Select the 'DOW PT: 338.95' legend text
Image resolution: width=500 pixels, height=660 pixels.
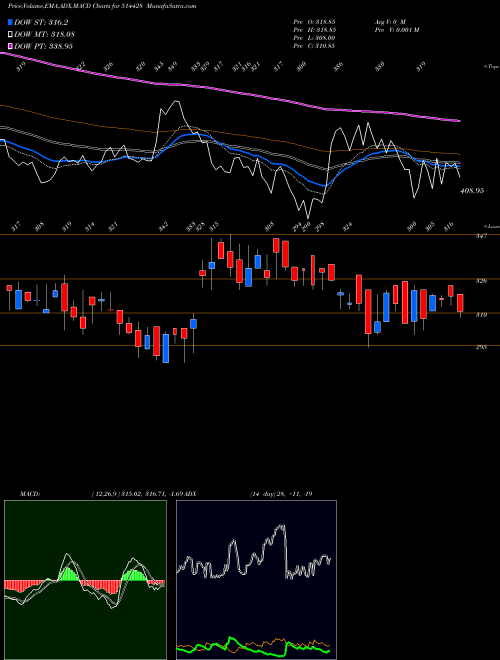43,46
